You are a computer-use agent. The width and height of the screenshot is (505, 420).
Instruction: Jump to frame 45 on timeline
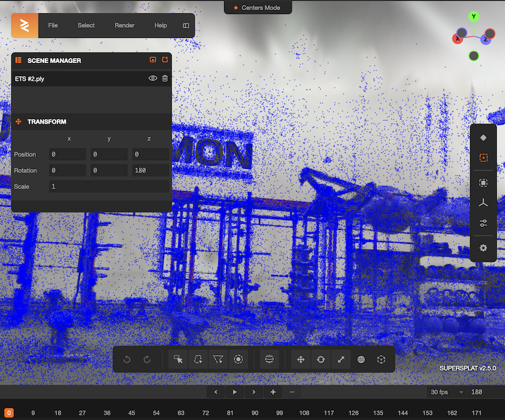pos(132,413)
